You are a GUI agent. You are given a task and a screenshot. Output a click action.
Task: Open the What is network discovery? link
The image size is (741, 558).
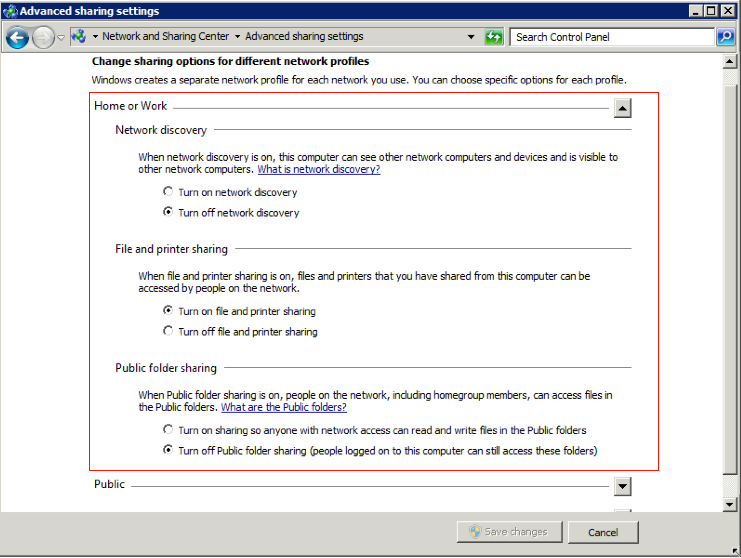pos(319,169)
